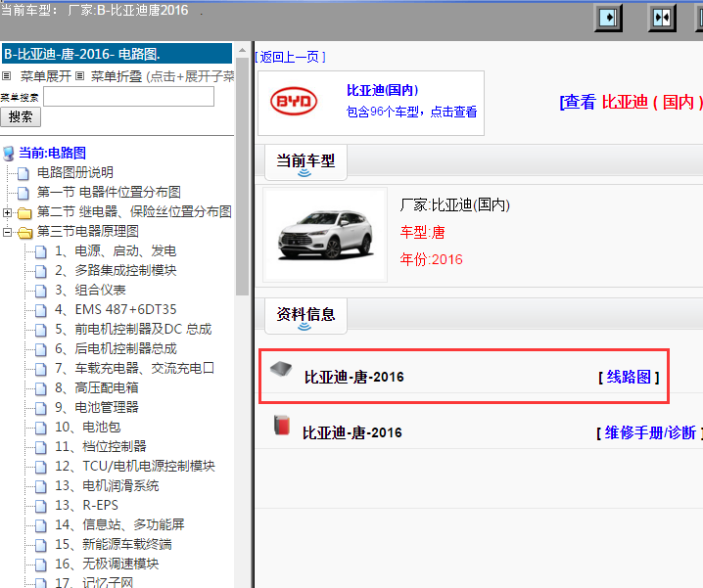Click page icon of 10、电池包

pyautogui.click(x=41, y=428)
